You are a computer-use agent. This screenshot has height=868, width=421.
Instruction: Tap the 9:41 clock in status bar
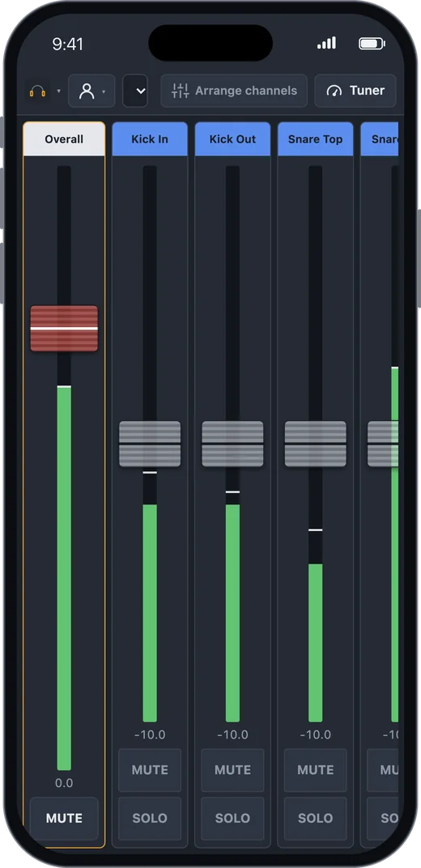[x=67, y=45]
